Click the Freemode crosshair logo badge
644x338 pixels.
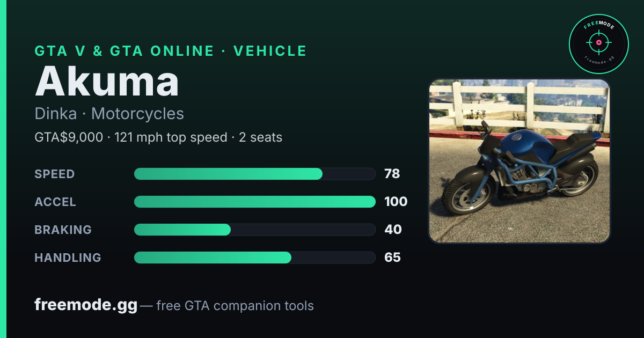tap(598, 44)
